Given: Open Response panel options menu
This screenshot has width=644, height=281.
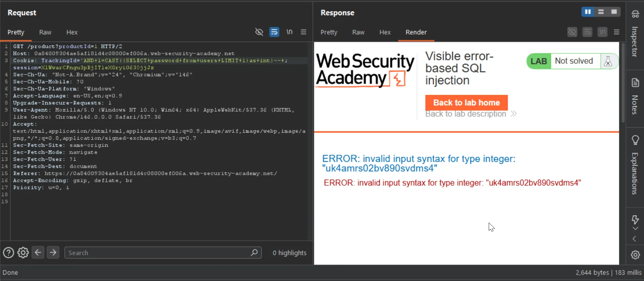Looking at the screenshot, I should click(616, 32).
